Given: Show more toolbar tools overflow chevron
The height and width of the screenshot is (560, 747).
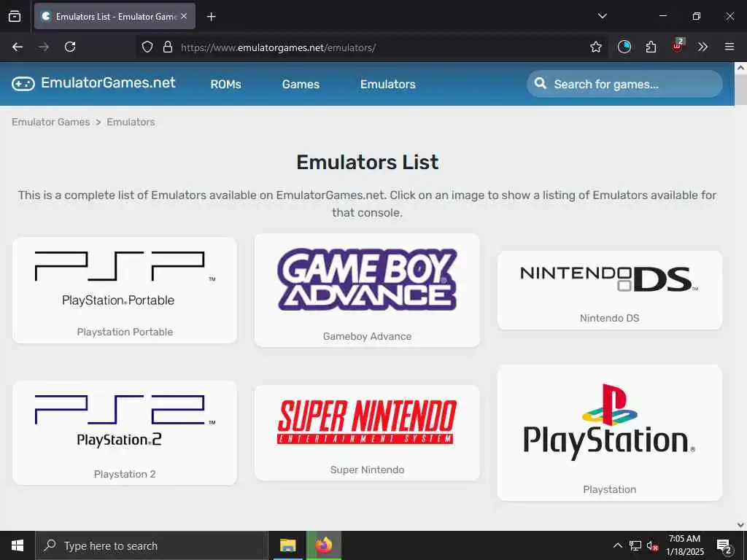Looking at the screenshot, I should coord(703,47).
